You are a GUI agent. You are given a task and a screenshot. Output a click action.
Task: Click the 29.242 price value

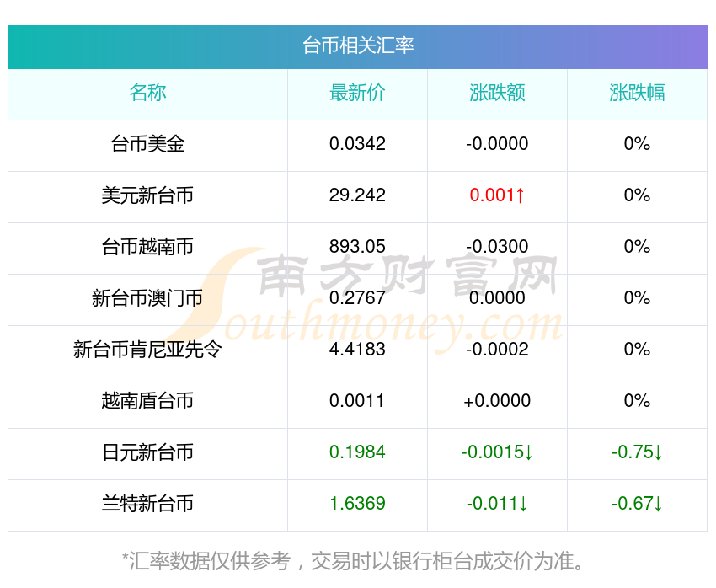point(357,195)
